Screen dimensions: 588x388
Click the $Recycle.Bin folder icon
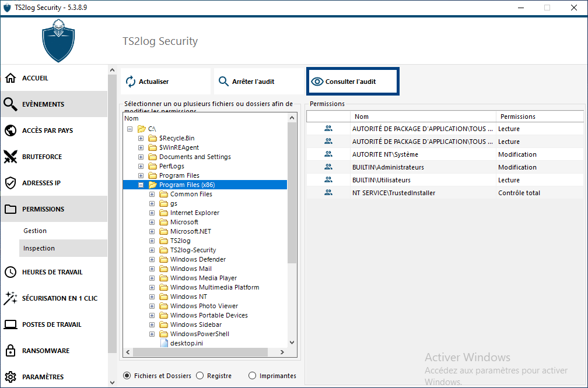[x=152, y=138]
